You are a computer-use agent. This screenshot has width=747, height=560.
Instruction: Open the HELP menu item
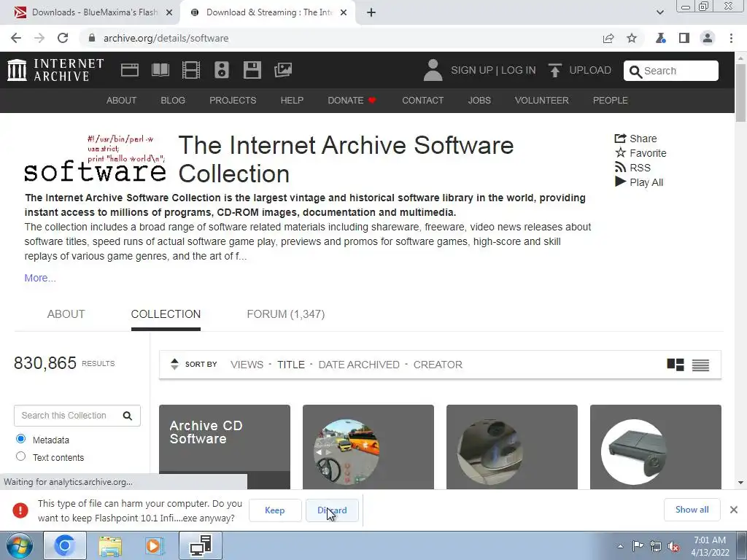(292, 101)
